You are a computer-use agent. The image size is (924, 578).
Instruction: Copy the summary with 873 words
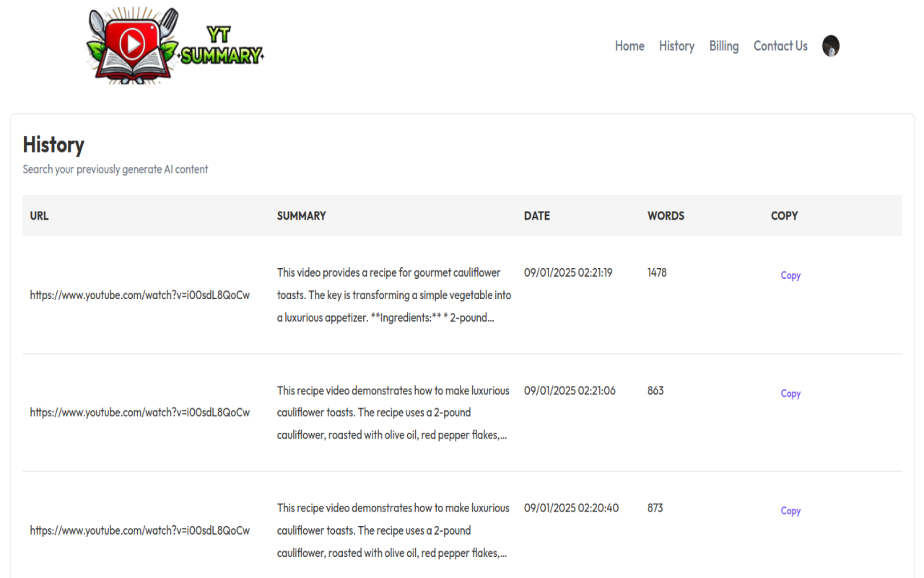point(790,511)
